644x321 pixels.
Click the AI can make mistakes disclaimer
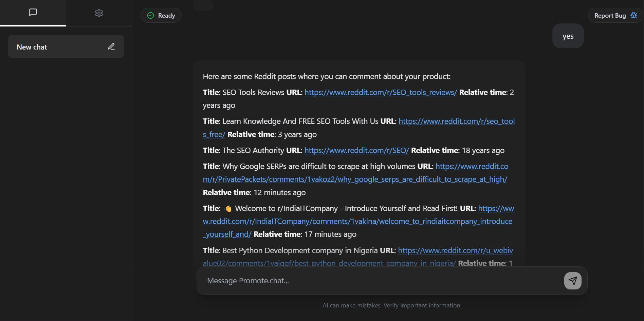392,305
